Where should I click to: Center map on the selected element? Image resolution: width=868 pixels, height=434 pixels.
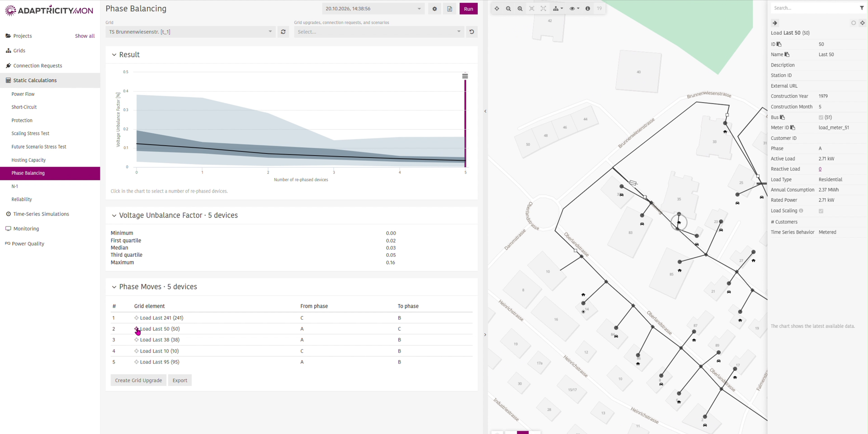[862, 23]
